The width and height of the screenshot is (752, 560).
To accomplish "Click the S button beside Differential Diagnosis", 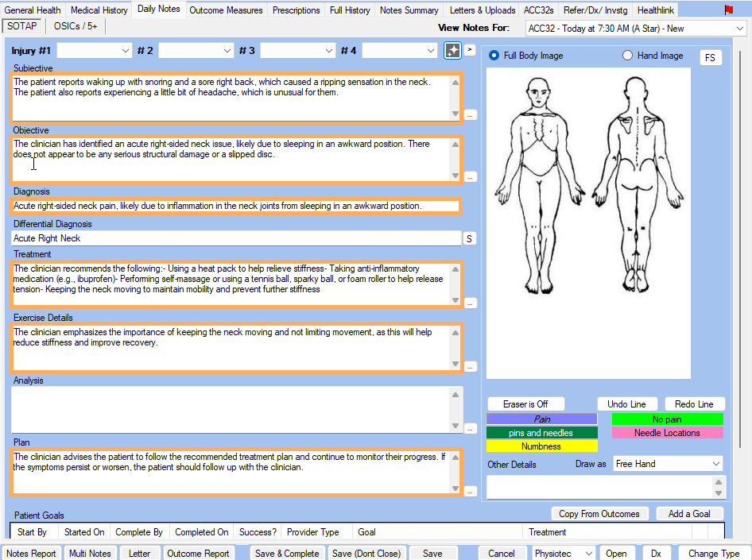I will (470, 238).
